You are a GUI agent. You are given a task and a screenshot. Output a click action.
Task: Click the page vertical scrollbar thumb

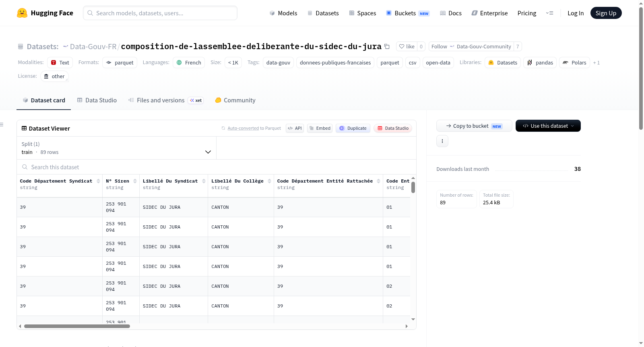click(x=641, y=69)
